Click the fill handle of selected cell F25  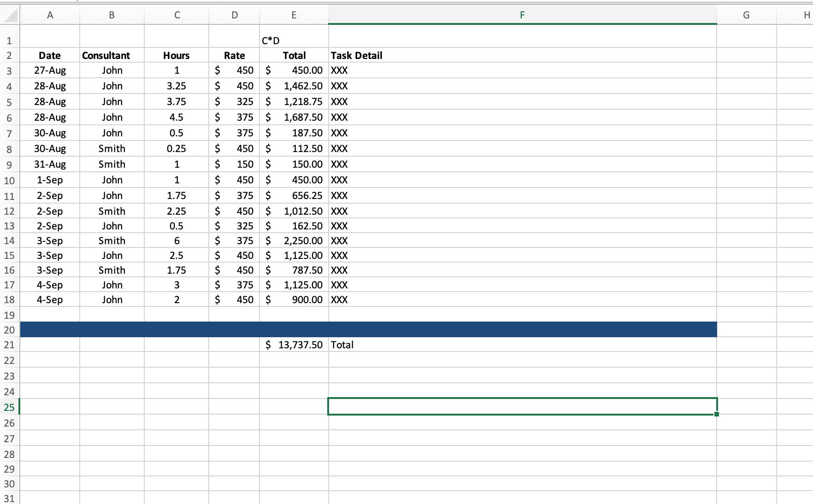(x=716, y=414)
